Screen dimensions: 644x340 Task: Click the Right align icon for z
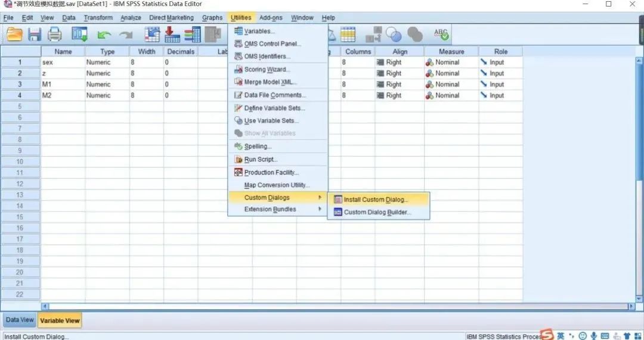tap(380, 73)
